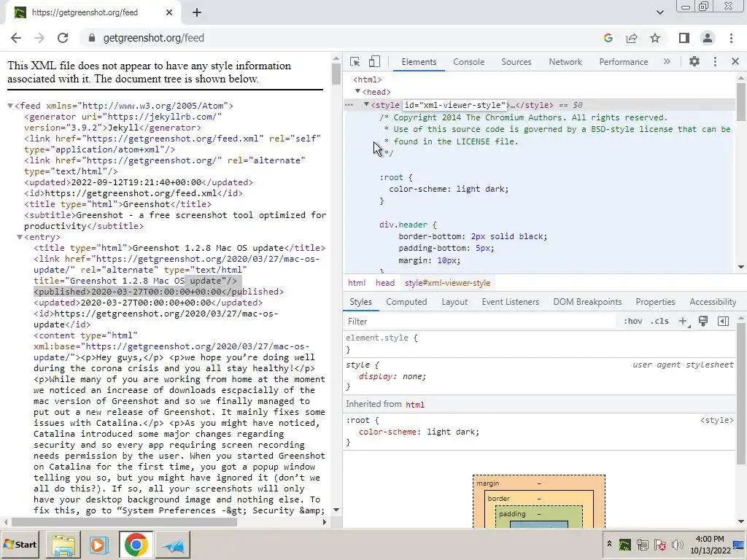The height and width of the screenshot is (560, 747).
Task: Click the display: none property in style rule
Action: 392,377
